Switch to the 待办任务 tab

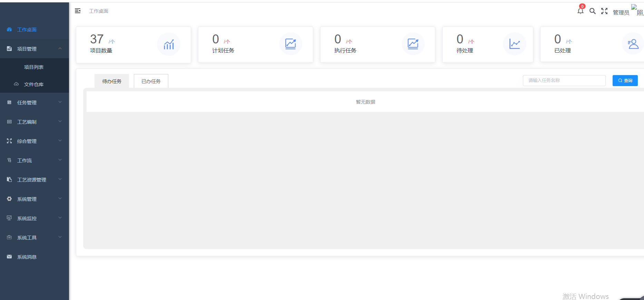112,81
